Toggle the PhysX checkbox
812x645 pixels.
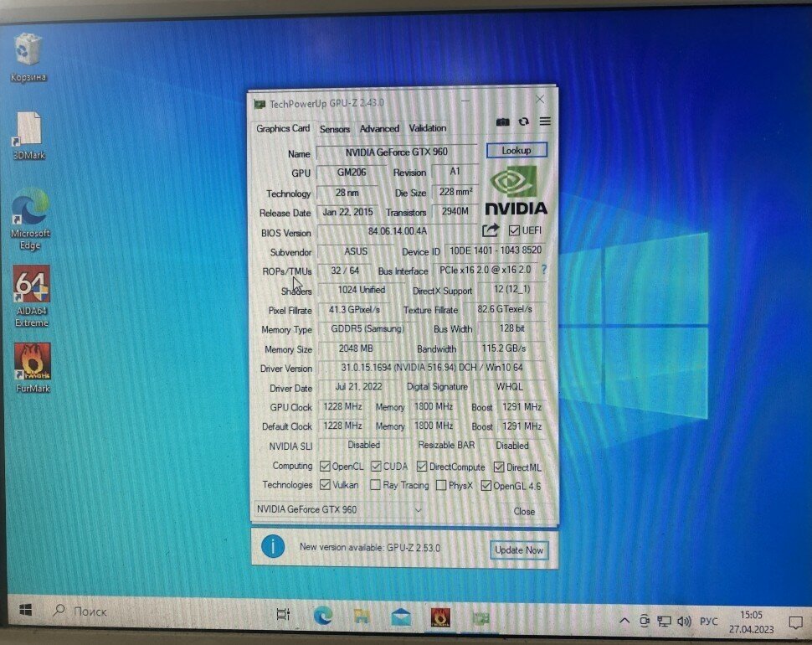pyautogui.click(x=441, y=486)
